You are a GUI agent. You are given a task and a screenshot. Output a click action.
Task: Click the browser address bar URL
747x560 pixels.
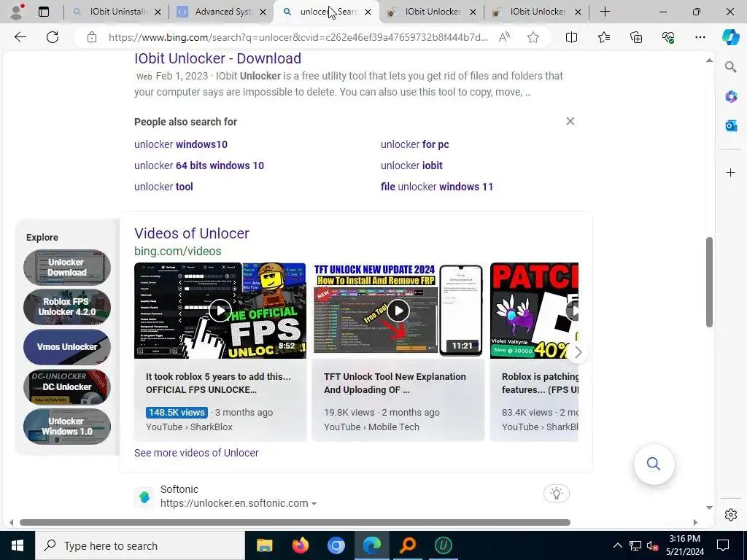click(298, 37)
